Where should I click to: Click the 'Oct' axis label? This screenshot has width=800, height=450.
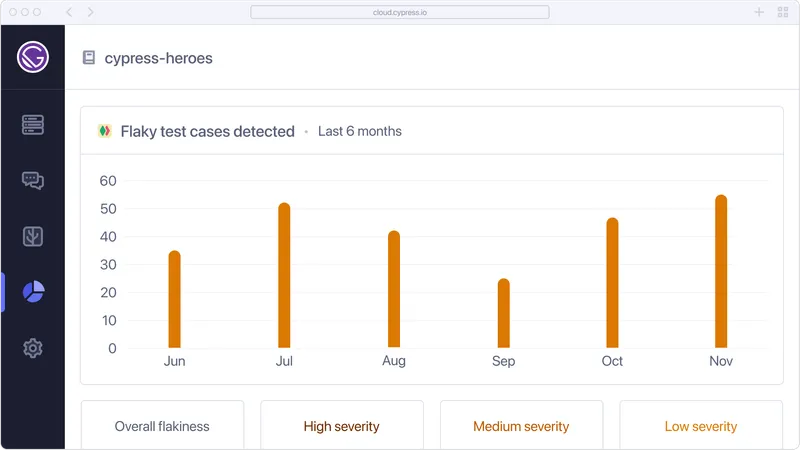click(x=612, y=361)
